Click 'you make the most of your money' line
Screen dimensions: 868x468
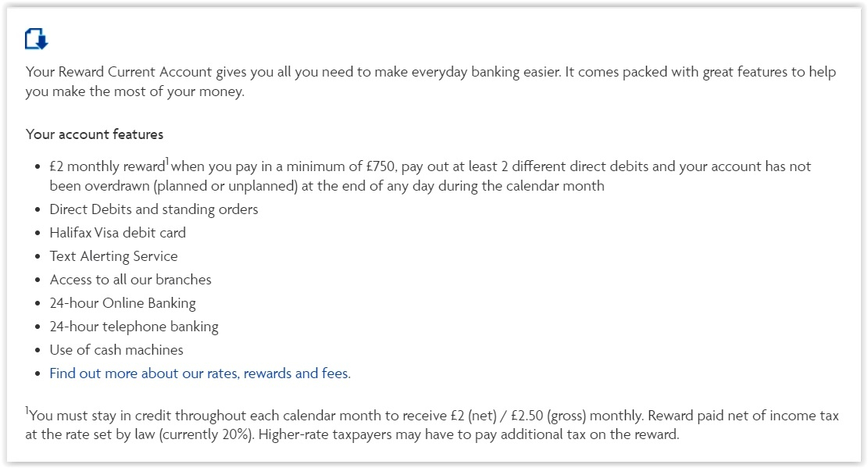(x=134, y=91)
